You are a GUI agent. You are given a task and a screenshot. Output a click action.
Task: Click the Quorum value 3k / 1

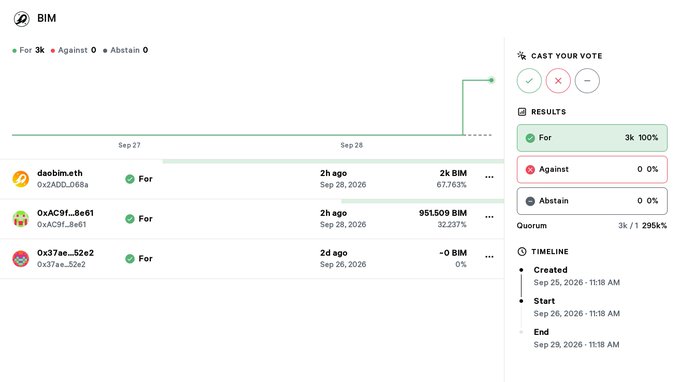628,225
